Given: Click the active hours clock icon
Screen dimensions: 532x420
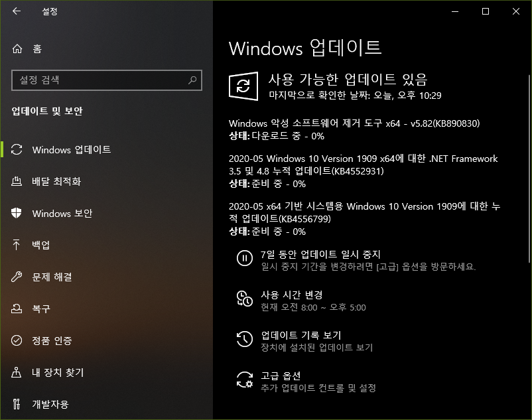Looking at the screenshot, I should pyautogui.click(x=245, y=299).
